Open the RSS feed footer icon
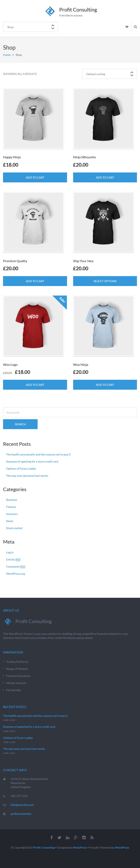 tap(92, 837)
